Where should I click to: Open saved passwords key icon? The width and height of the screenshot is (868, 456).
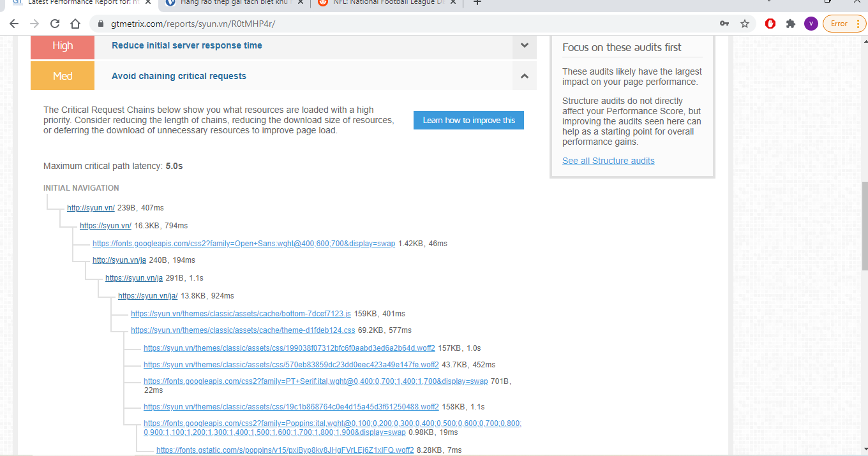[724, 24]
